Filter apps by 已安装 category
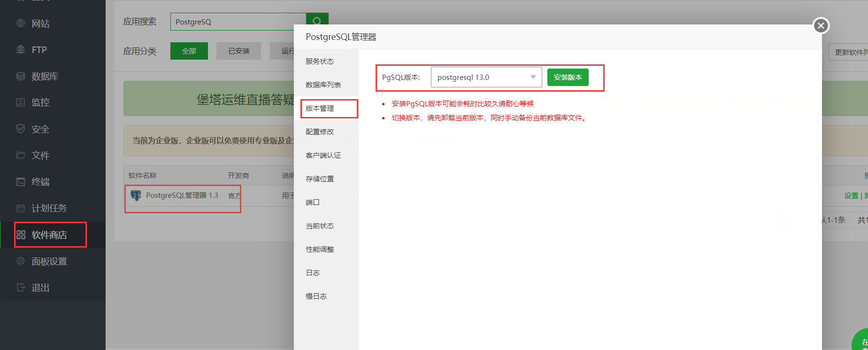Viewport: 868px width, 350px height. pyautogui.click(x=238, y=51)
